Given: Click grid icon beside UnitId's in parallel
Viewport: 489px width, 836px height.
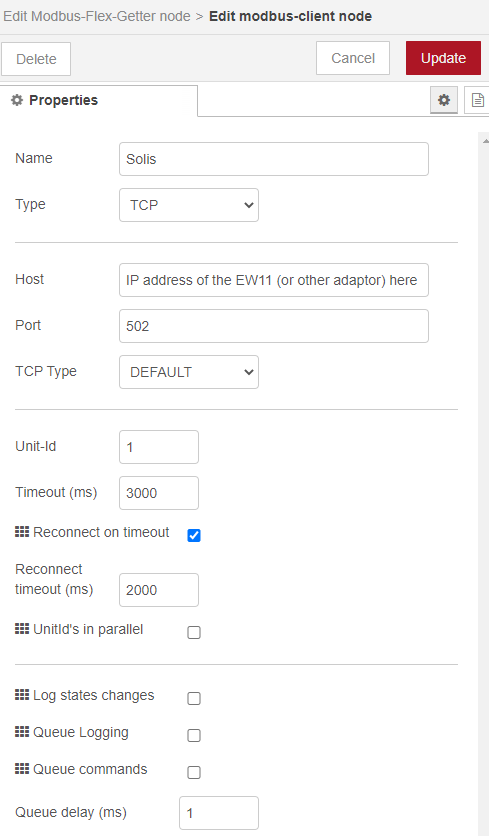Looking at the screenshot, I should tap(22, 629).
